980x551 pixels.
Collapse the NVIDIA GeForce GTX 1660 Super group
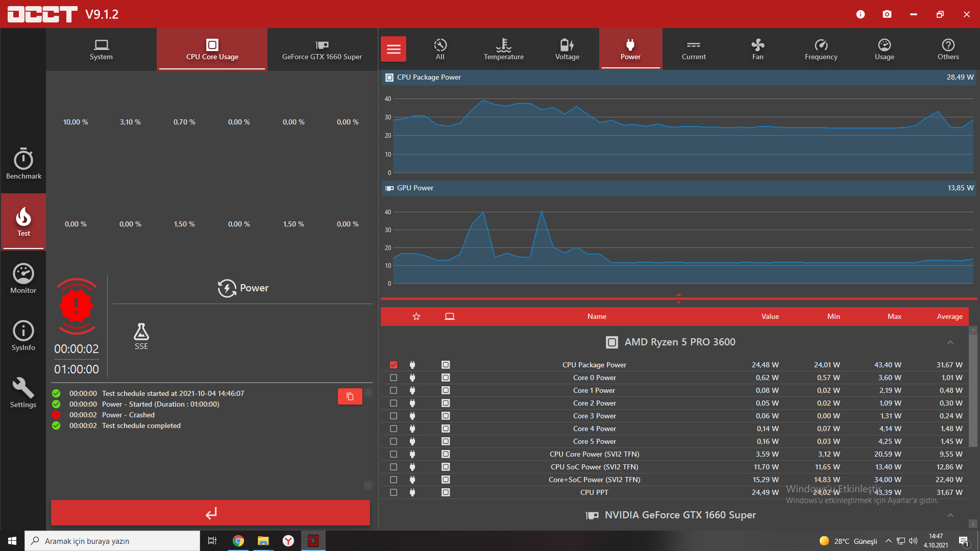(x=950, y=515)
